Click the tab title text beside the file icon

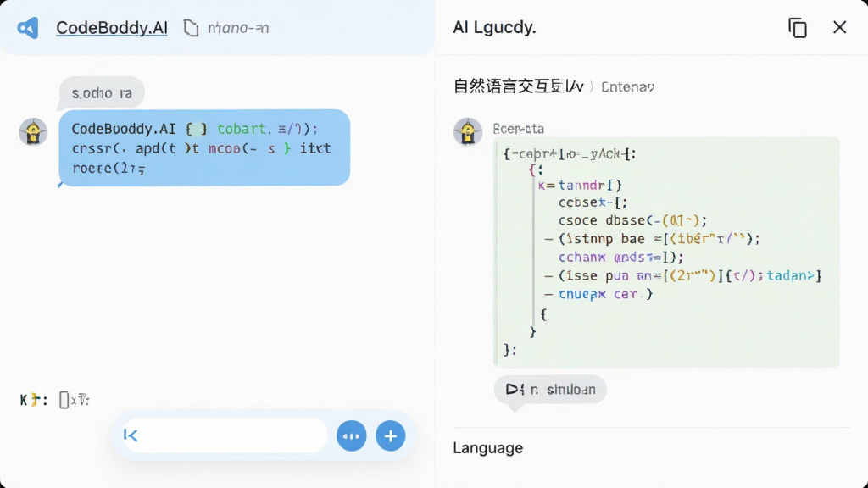[x=238, y=28]
